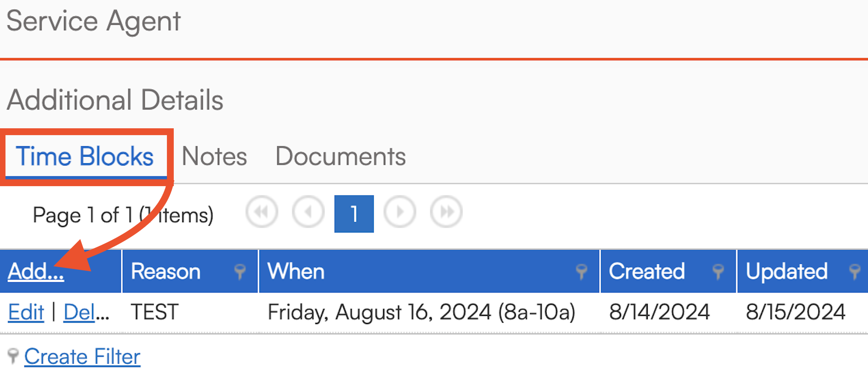Sort by the When column header
Viewport: 868px width, 388px height.
coord(296,271)
